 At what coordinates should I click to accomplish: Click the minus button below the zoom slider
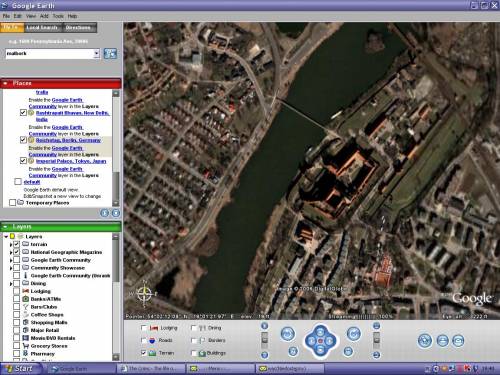pos(264,355)
